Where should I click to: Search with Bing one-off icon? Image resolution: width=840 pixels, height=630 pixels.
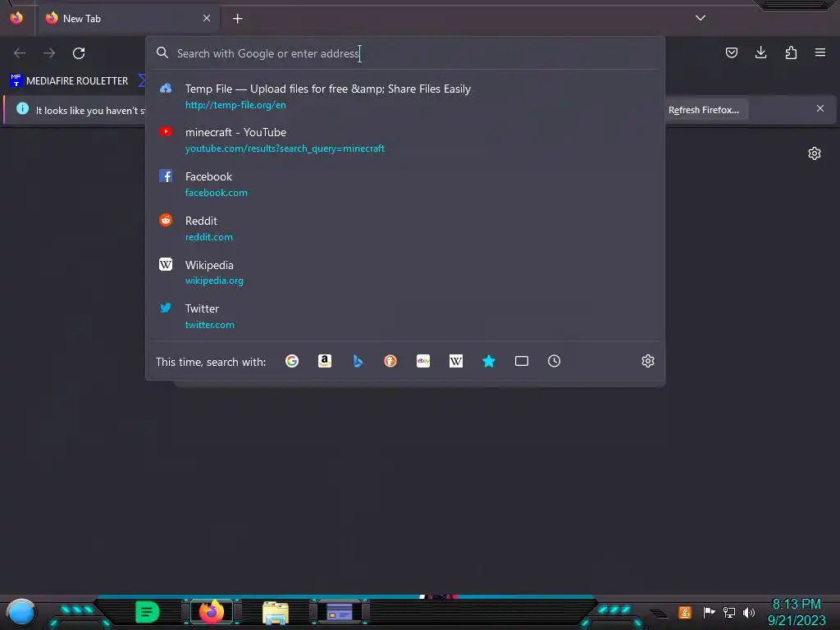tap(358, 361)
